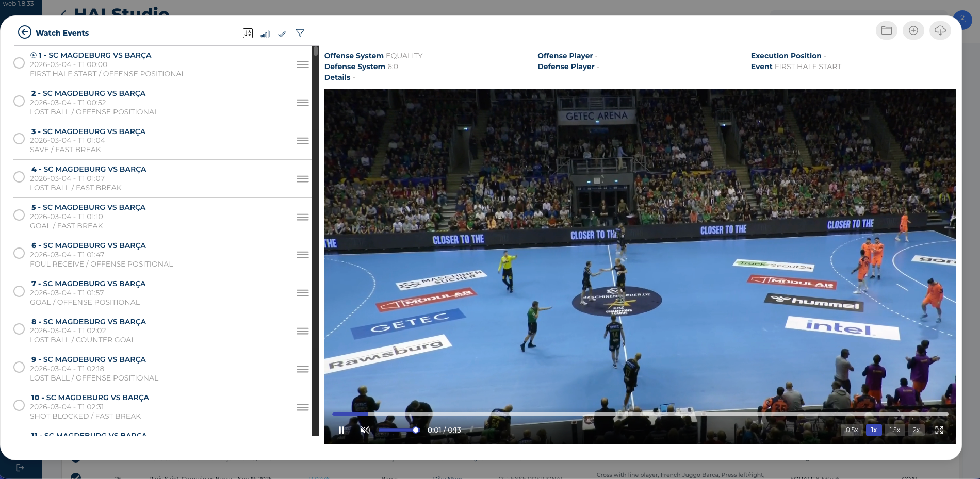Set playback speed to 2x

pos(916,430)
